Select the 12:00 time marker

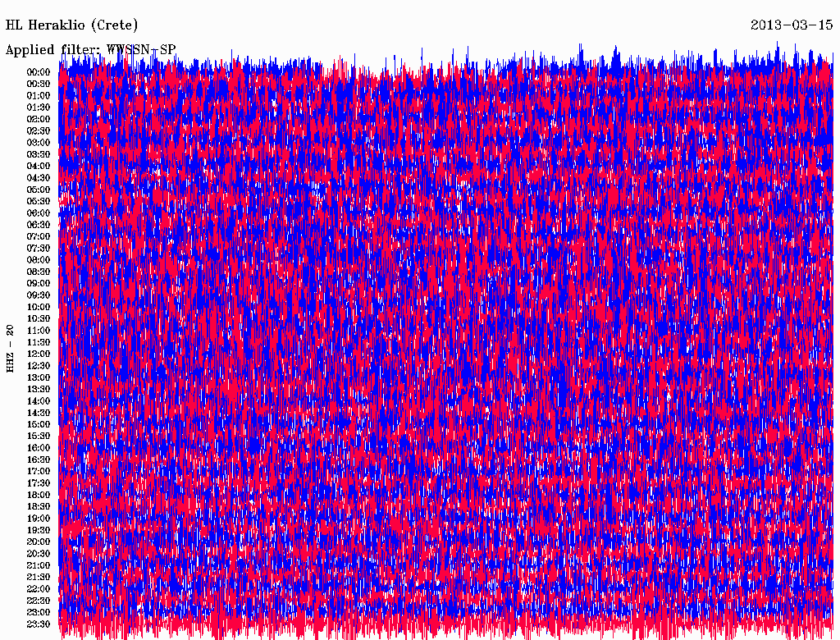(x=39, y=354)
